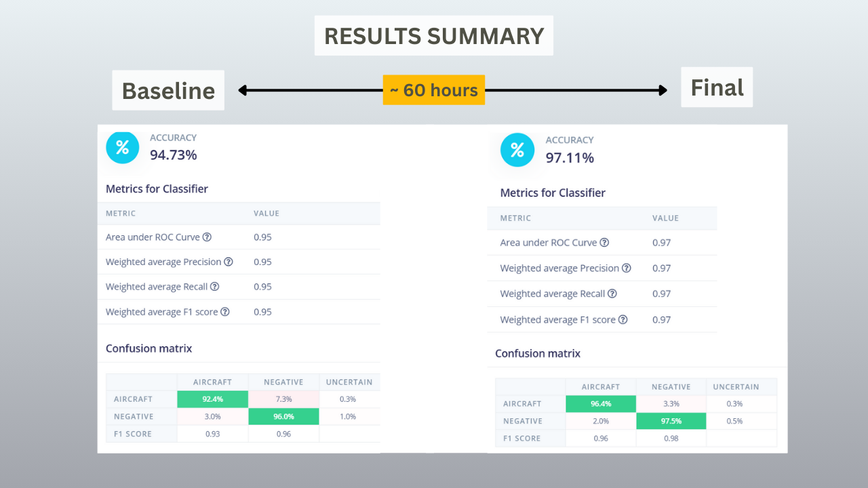Click the Baseline METRIC column header
The height and width of the screenshot is (488, 868).
point(121,213)
